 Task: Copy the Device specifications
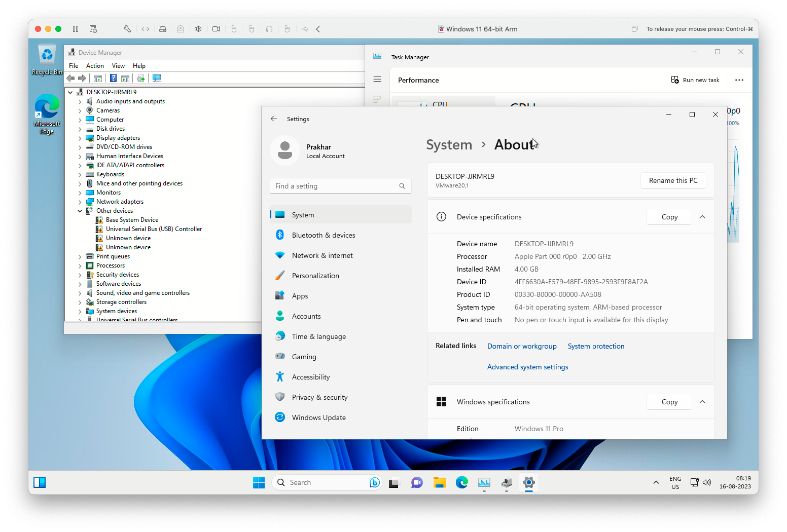(669, 217)
